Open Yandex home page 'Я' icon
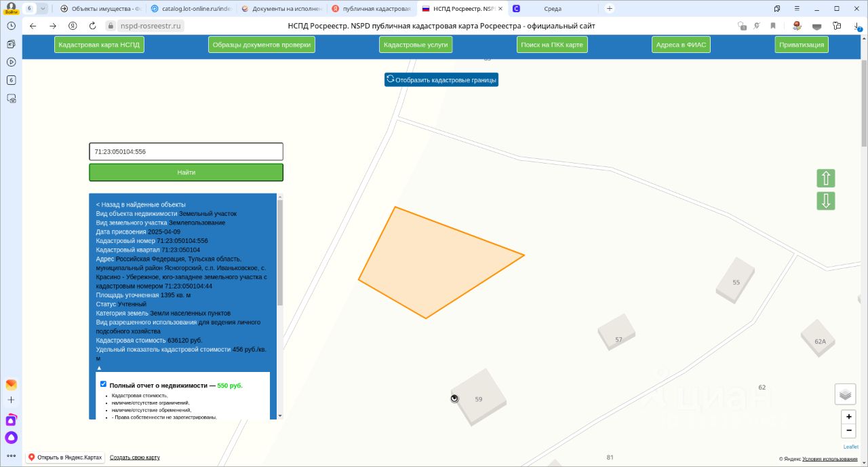This screenshot has height=467, width=868. [73, 26]
